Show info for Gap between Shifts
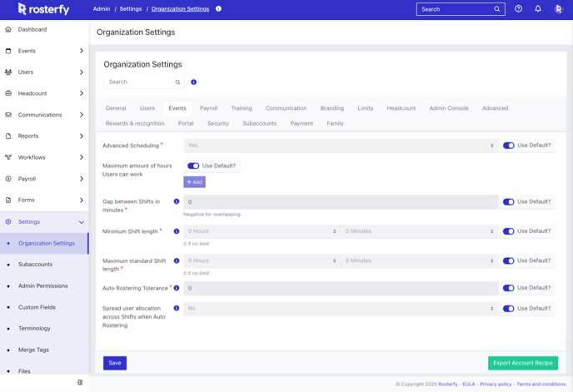 point(177,201)
